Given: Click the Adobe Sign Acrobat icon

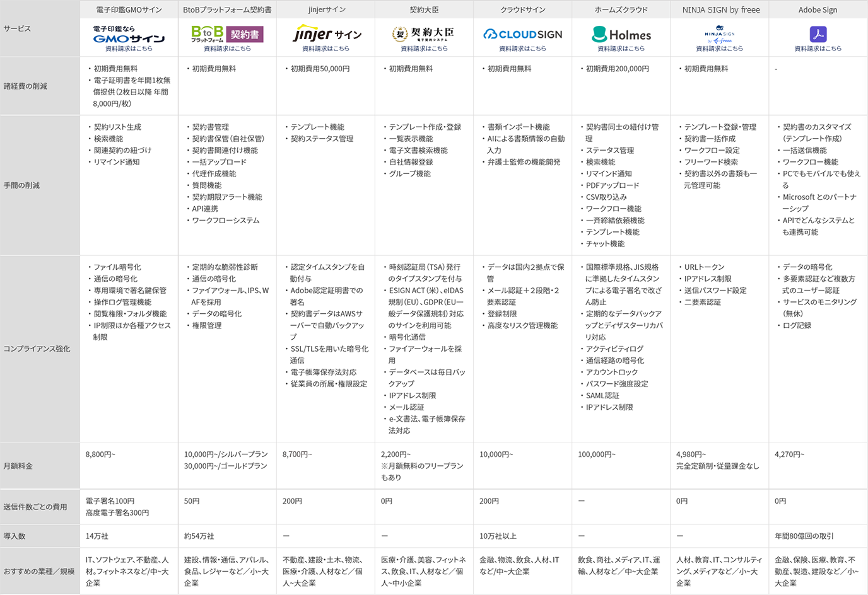Looking at the screenshot, I should (x=818, y=34).
